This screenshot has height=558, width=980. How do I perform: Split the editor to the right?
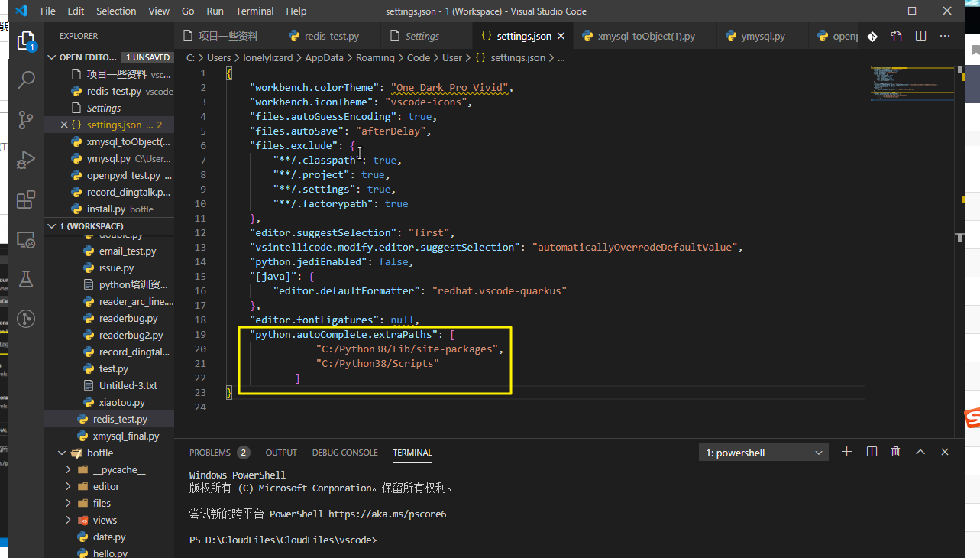pos(920,36)
